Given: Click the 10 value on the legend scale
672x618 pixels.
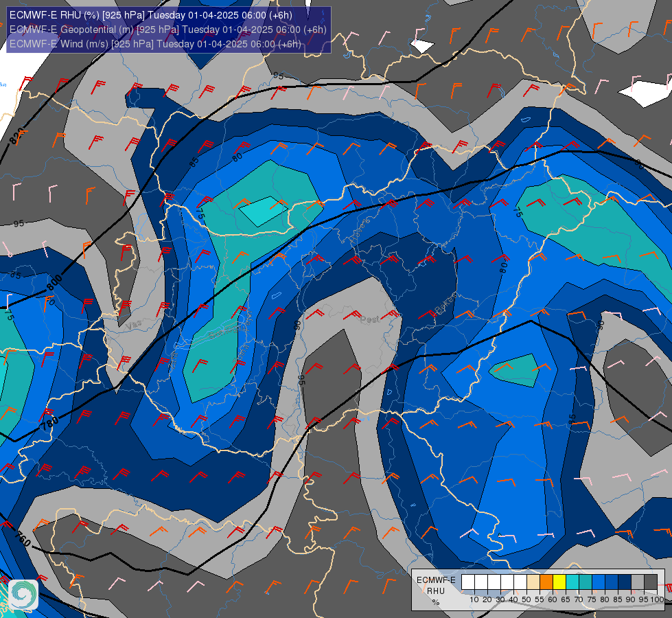Looking at the screenshot, I should pyautogui.click(x=474, y=599).
